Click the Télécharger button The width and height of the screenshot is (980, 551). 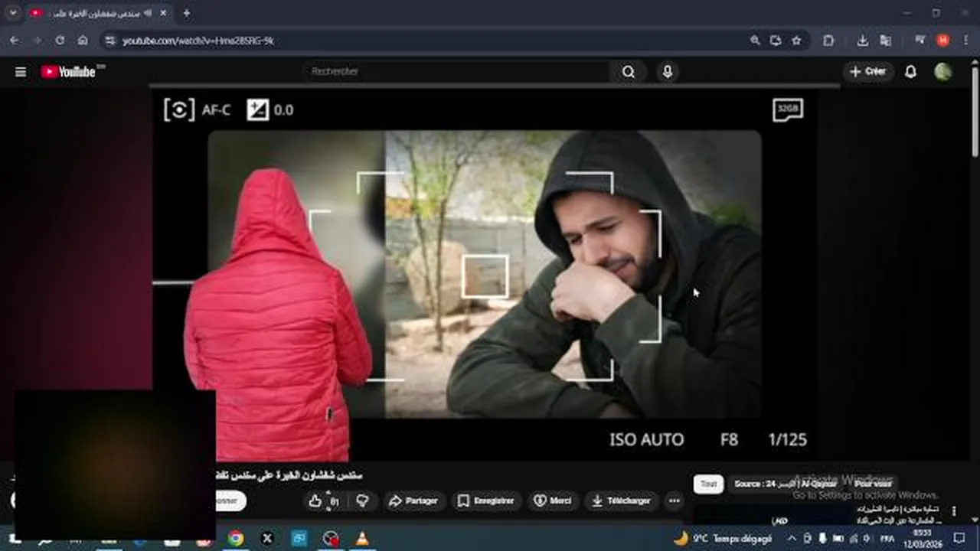click(x=622, y=501)
